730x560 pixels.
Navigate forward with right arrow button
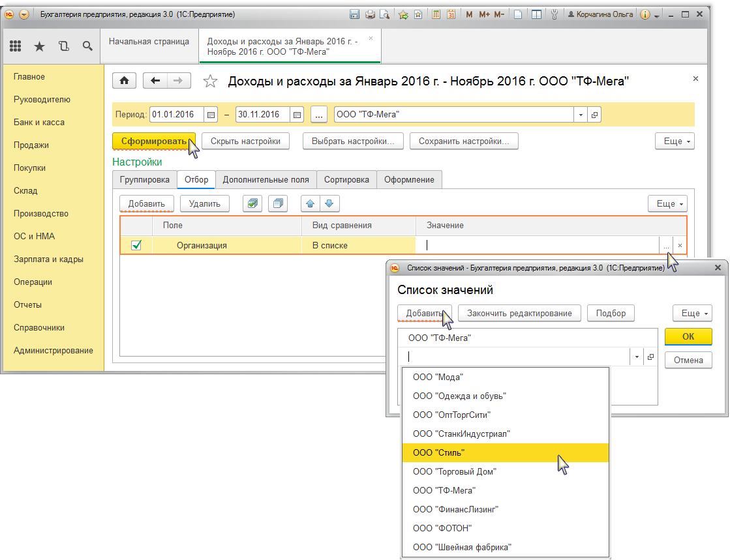pos(178,80)
